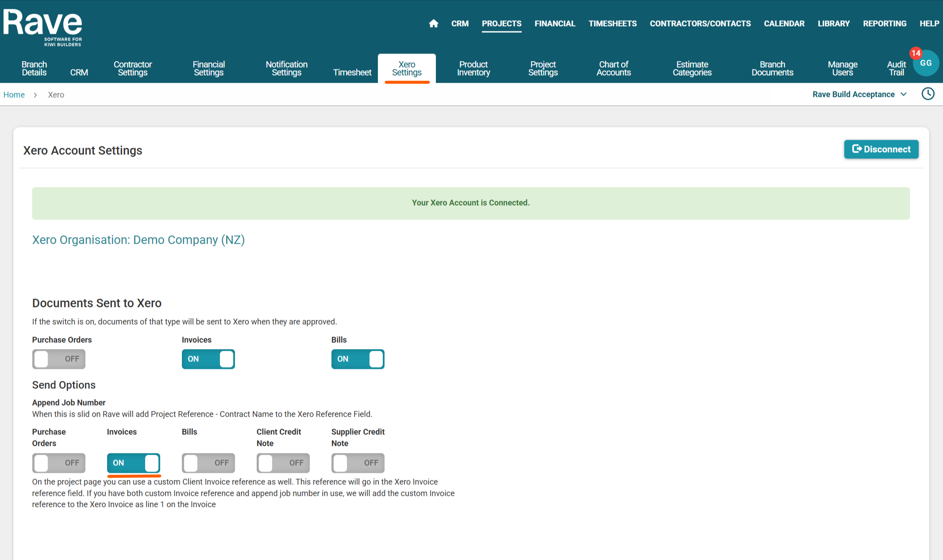
Task: Enable Append Job Number for Supplier Credit Note
Action: [358, 463]
